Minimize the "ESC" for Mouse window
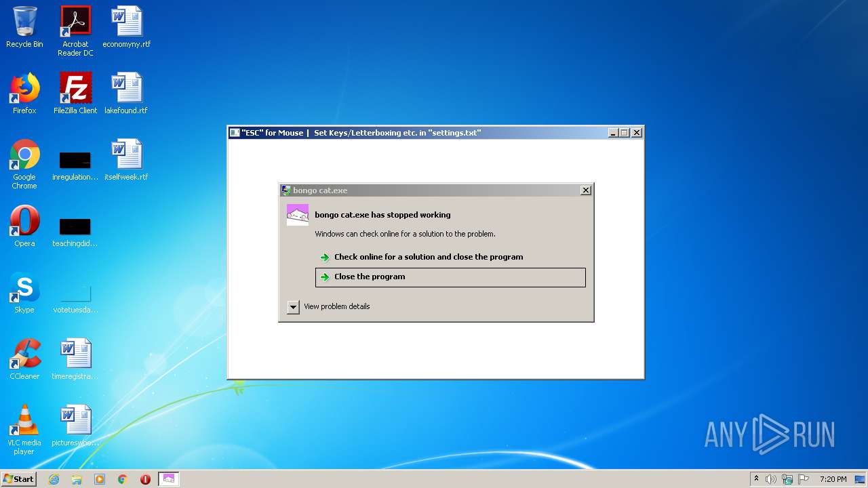This screenshot has width=868, height=488. click(x=614, y=133)
